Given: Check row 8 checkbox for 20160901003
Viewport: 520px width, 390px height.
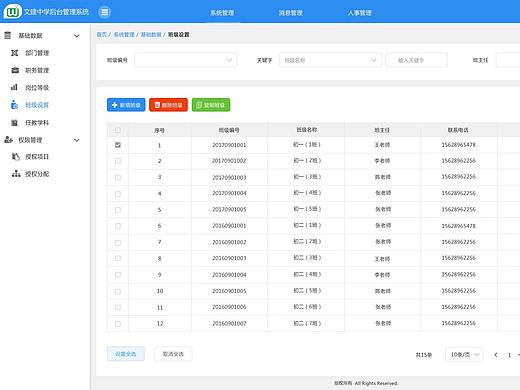Looking at the screenshot, I should click(x=118, y=258).
